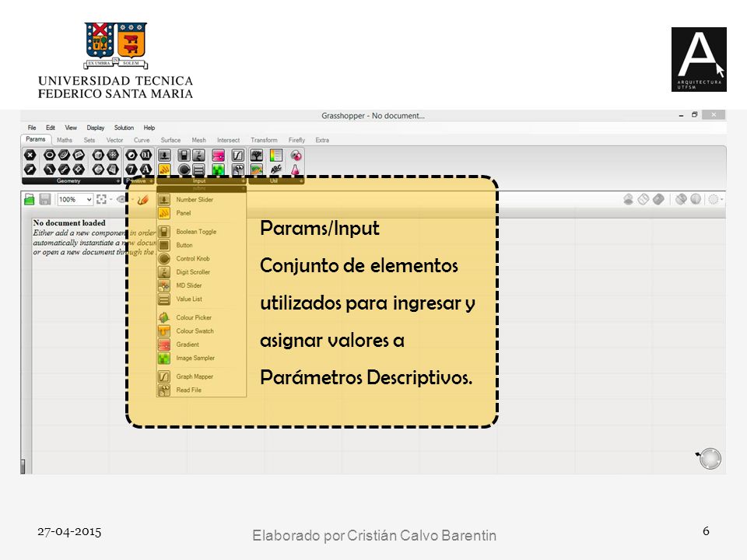Toggle the eye preview icon in canvas toolbar
This screenshot has height=560, width=747.
(121, 200)
